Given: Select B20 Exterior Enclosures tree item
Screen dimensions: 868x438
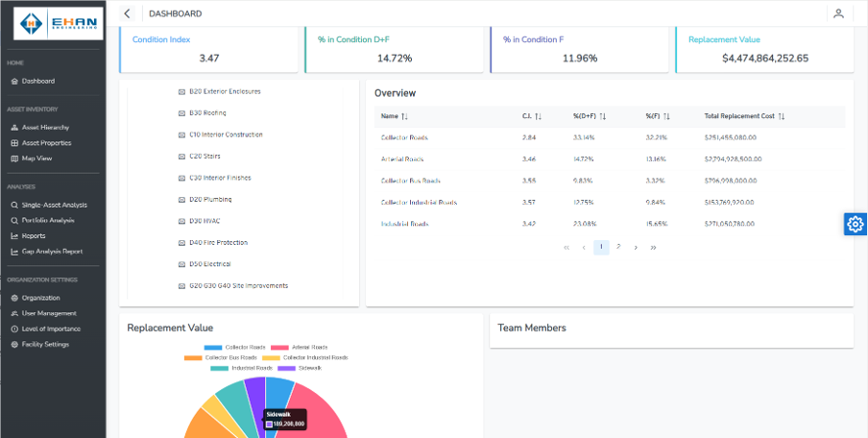Looking at the screenshot, I should coord(225,91).
